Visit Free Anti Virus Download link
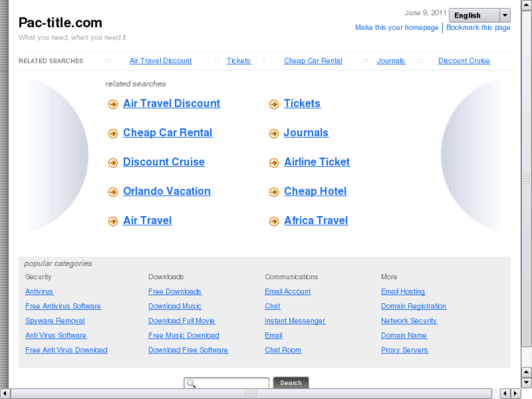This screenshot has height=399, width=532. pos(66,350)
